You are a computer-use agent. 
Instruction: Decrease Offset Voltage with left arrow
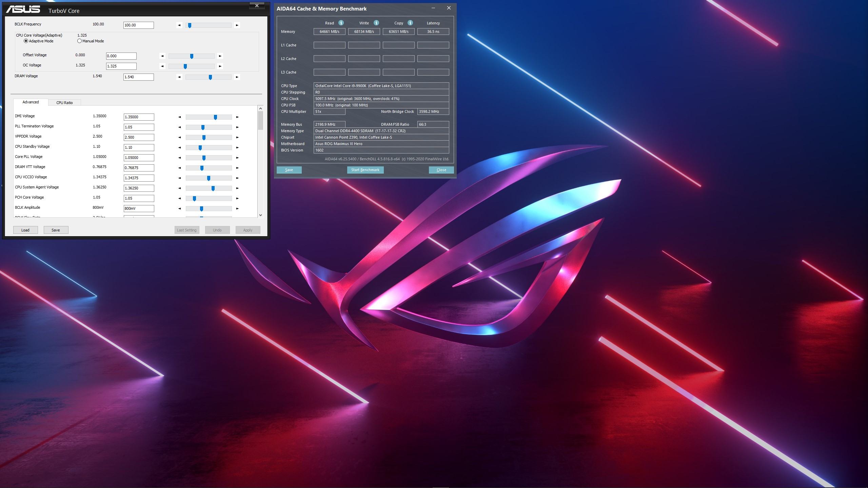pos(162,56)
